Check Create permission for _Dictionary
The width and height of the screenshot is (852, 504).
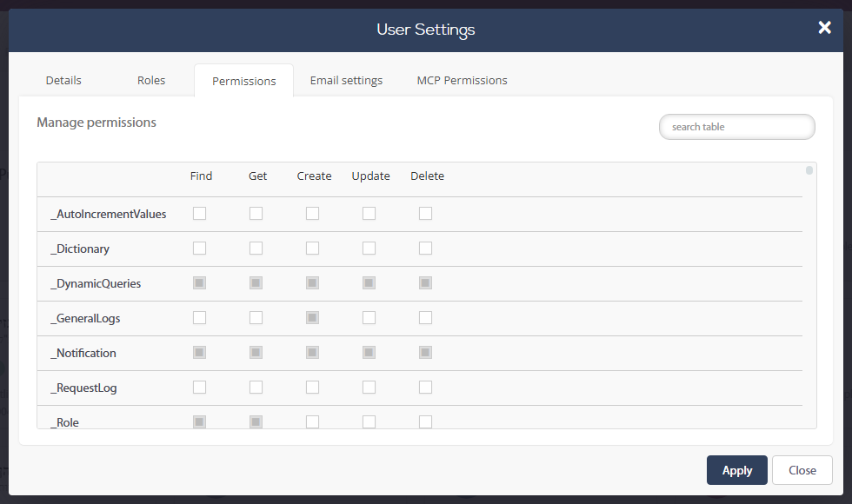[x=312, y=249]
